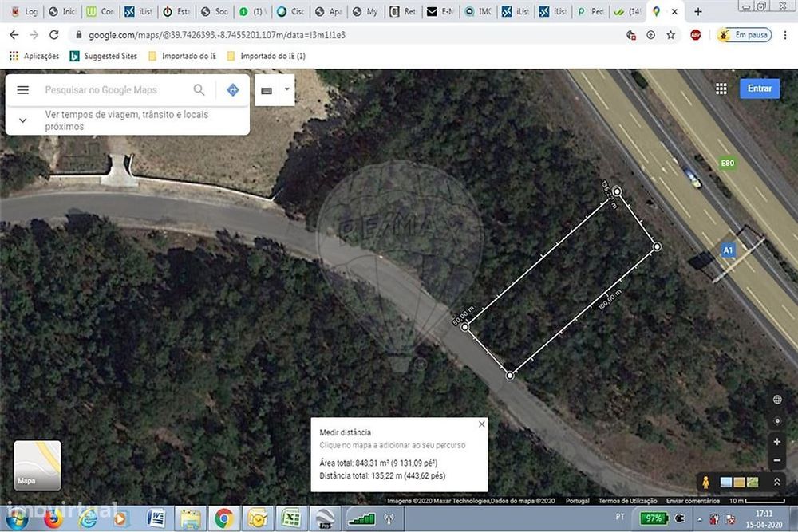Focus the Pesquisar no Google Maps field
Image resolution: width=798 pixels, height=532 pixels.
click(114, 90)
